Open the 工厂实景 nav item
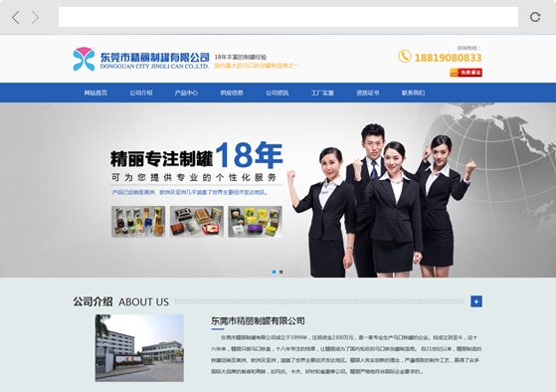This screenshot has width=556, height=392. pyautogui.click(x=322, y=93)
